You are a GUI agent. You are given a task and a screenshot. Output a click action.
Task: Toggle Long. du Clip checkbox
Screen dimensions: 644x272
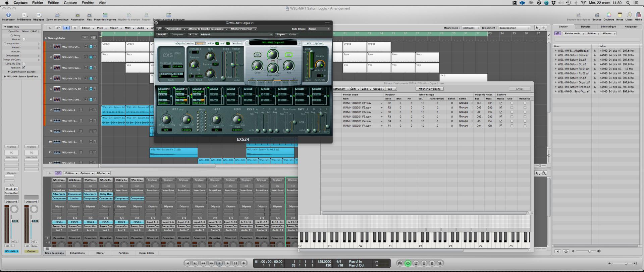click(x=23, y=63)
